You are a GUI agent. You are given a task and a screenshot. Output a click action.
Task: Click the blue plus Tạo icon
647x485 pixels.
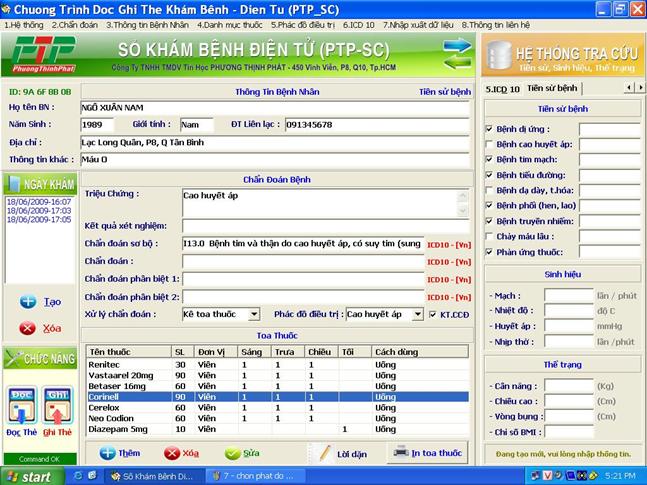28,301
